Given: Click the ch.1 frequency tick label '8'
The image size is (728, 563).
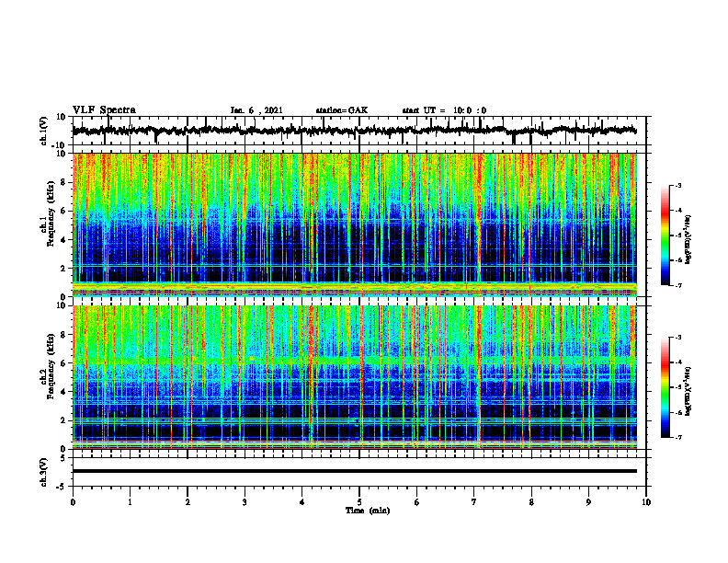Looking at the screenshot, I should coord(64,182).
